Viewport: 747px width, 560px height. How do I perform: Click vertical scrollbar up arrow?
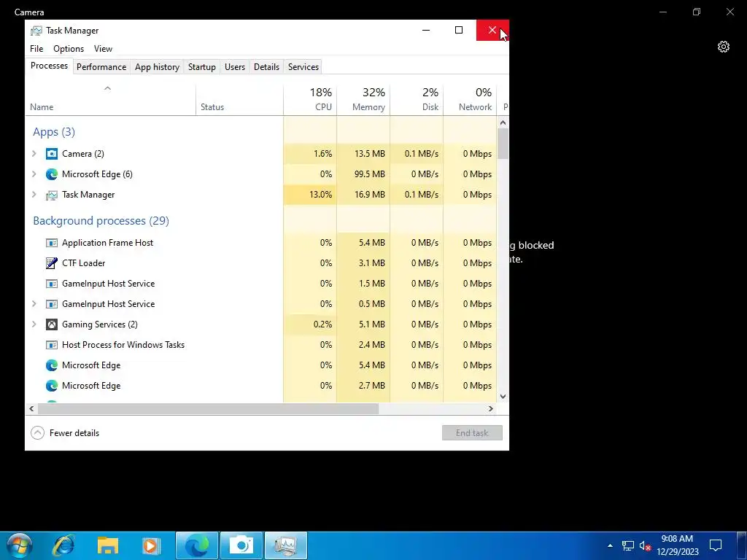point(503,122)
